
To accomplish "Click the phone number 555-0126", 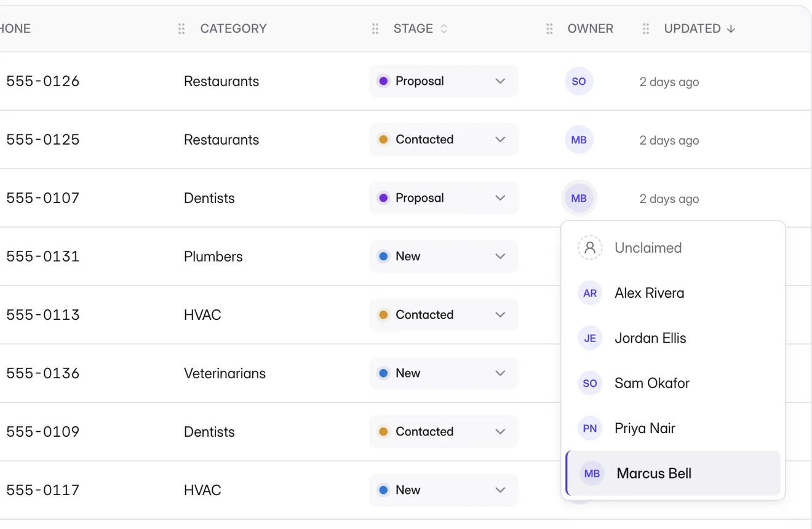I will pyautogui.click(x=42, y=81).
